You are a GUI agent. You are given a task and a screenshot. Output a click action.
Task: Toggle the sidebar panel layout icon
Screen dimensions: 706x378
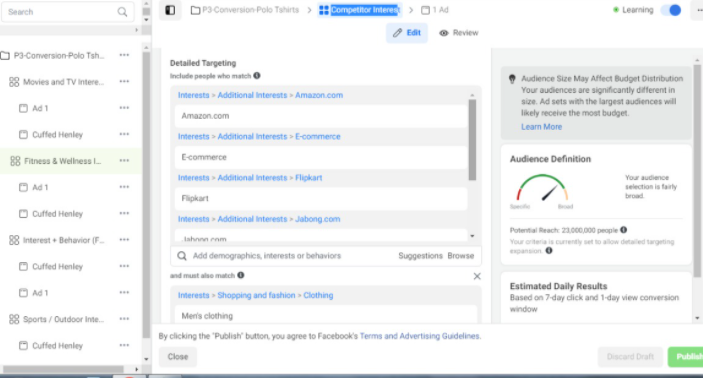coord(170,10)
